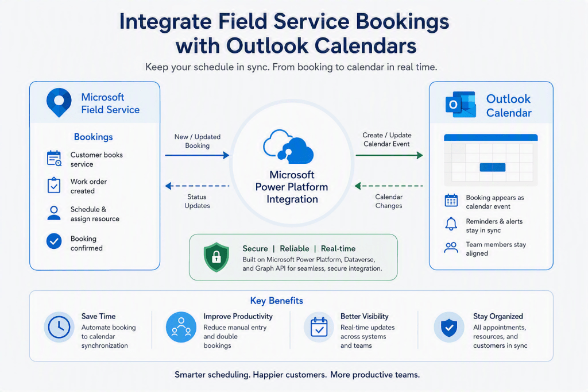The height and width of the screenshot is (392, 588).
Task: Click the 'Stay Organized' benefit title
Action: (x=498, y=317)
